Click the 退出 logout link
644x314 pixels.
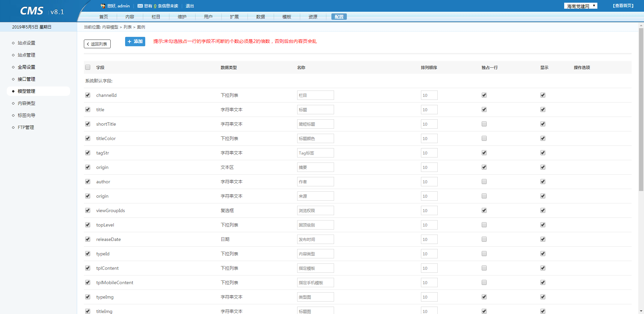click(190, 6)
